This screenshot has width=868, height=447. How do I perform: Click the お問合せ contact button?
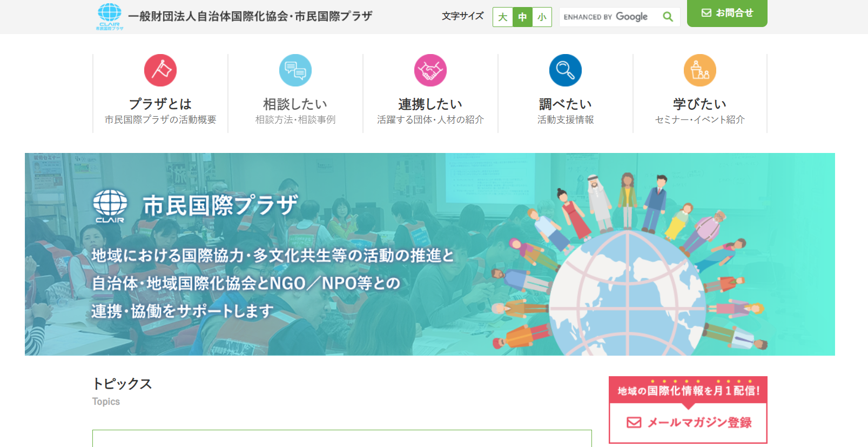tap(727, 13)
